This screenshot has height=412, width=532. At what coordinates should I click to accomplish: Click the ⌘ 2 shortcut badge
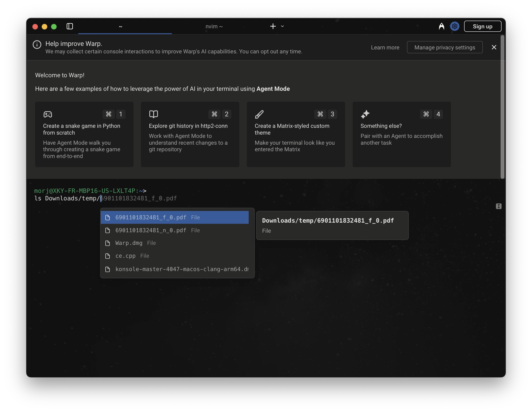(220, 114)
